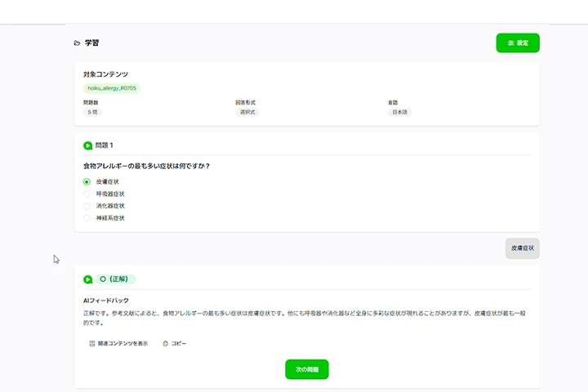Show related content via 関連コンテンツを表示
This screenshot has width=588, height=392.
118,344
